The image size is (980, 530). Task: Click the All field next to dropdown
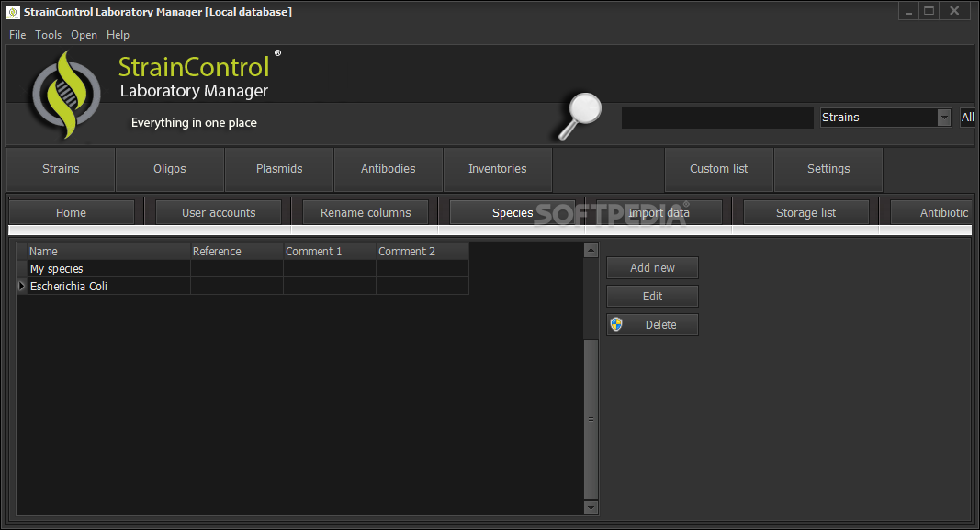pos(967,117)
